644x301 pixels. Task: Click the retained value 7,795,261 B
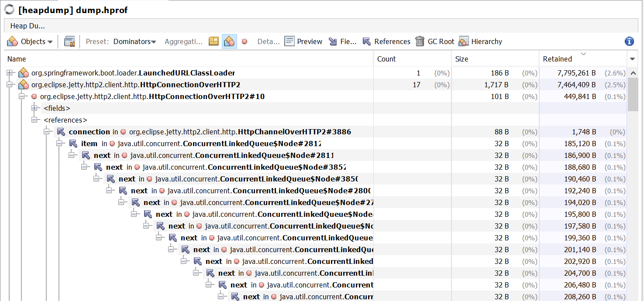pyautogui.click(x=576, y=73)
